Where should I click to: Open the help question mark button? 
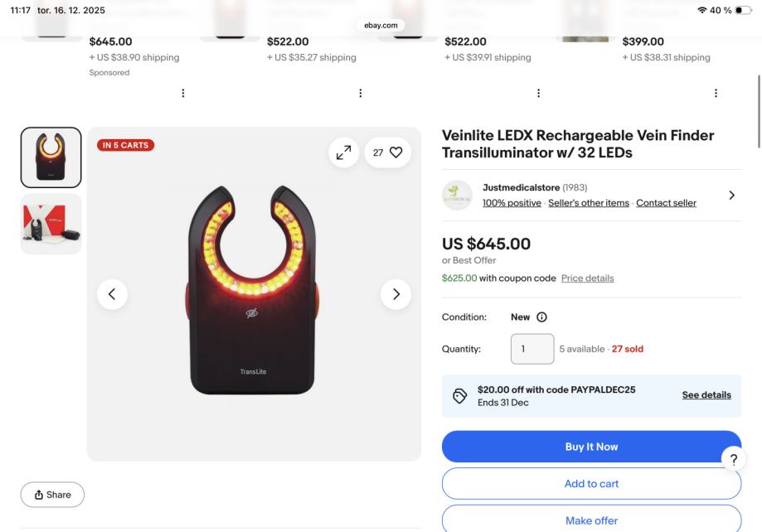click(x=732, y=459)
